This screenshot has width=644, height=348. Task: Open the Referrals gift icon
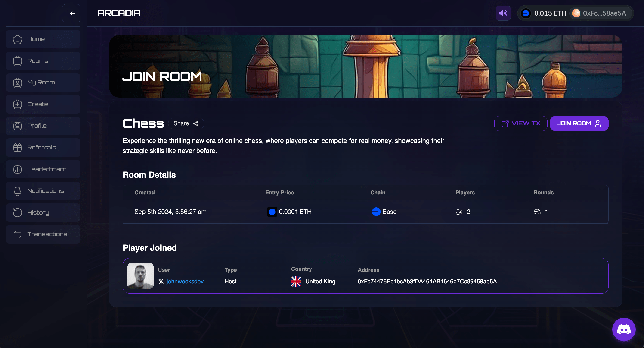[x=17, y=147]
